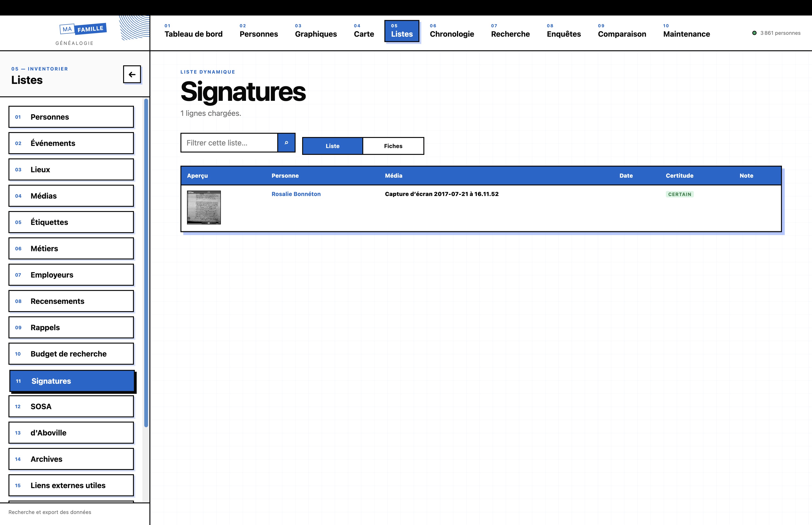Viewport: 812px width, 525px height.
Task: Open the d'Aboville list
Action: coord(71,433)
